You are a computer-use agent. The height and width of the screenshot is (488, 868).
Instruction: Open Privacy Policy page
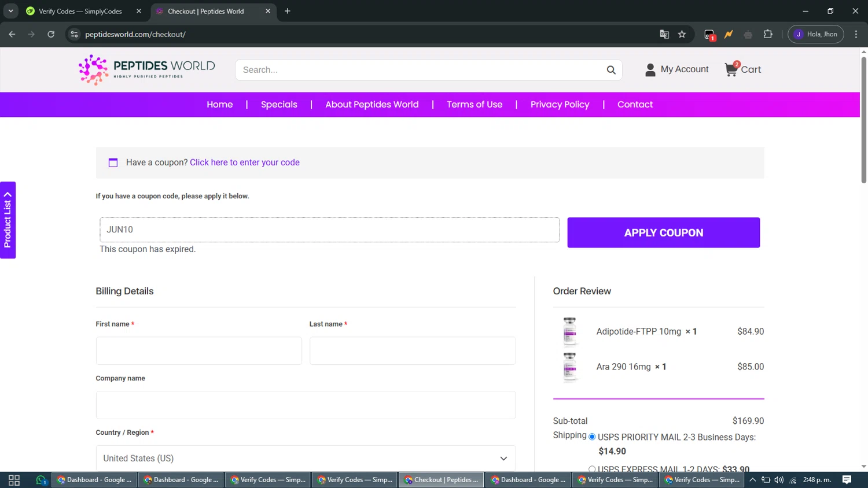click(x=560, y=105)
